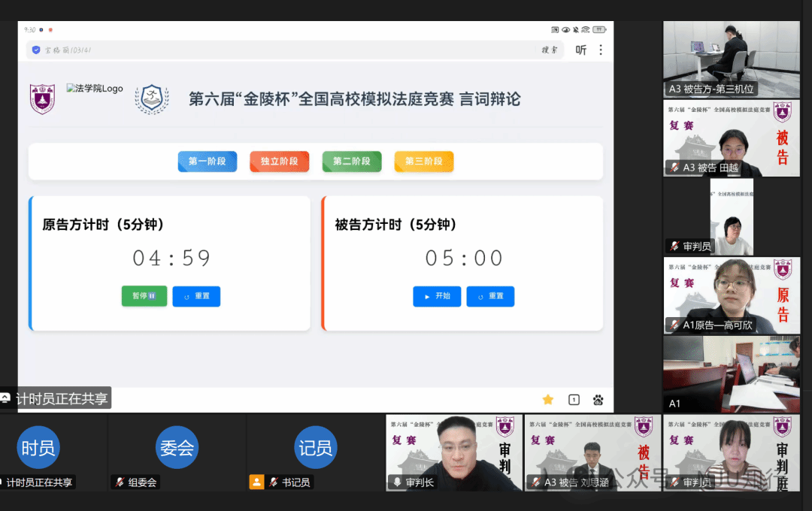Image resolution: width=812 pixels, height=511 pixels.
Task: Click the yellow star bookmark icon
Action: 548,400
